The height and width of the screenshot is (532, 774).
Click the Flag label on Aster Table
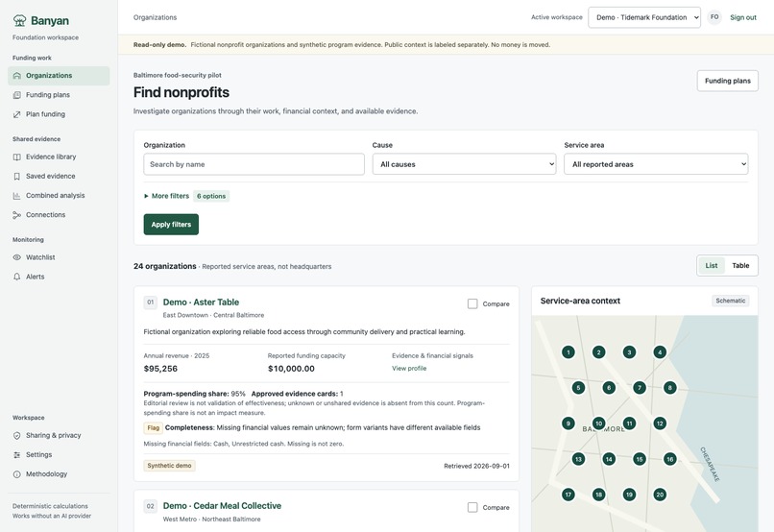point(153,428)
